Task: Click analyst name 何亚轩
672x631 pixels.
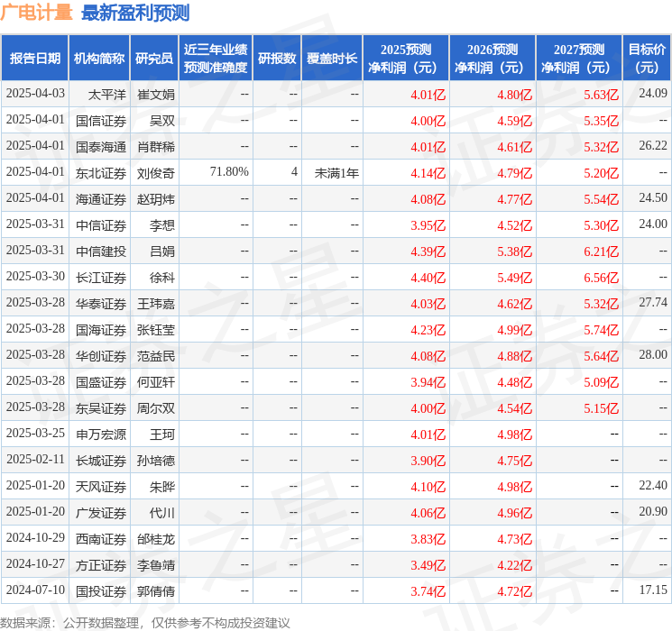Action: coord(155,382)
